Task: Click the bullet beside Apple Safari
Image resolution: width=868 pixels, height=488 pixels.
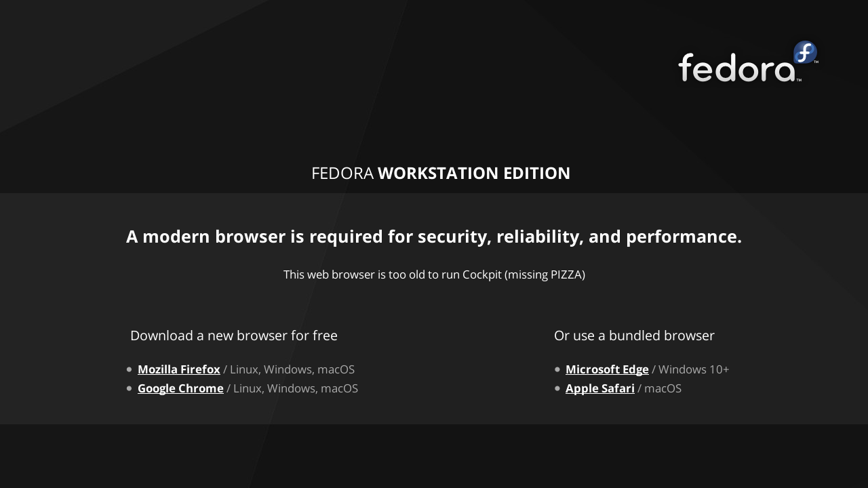Action: point(557,388)
